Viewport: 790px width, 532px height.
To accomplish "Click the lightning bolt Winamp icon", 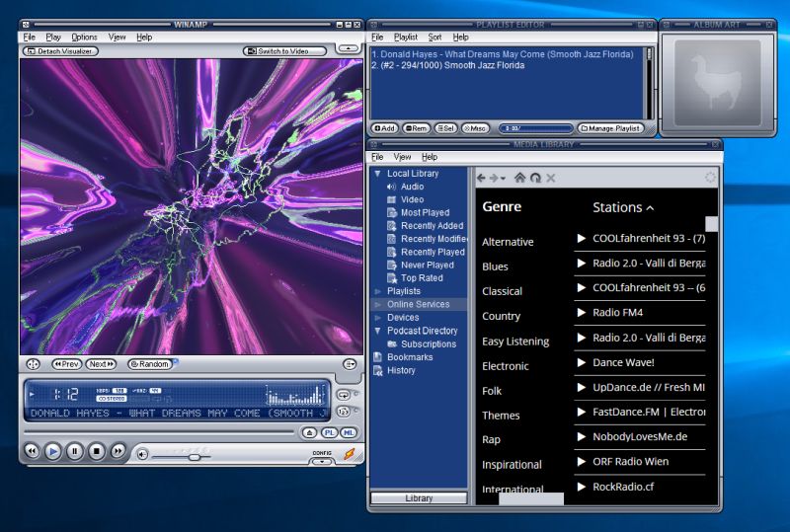I will coord(350,454).
